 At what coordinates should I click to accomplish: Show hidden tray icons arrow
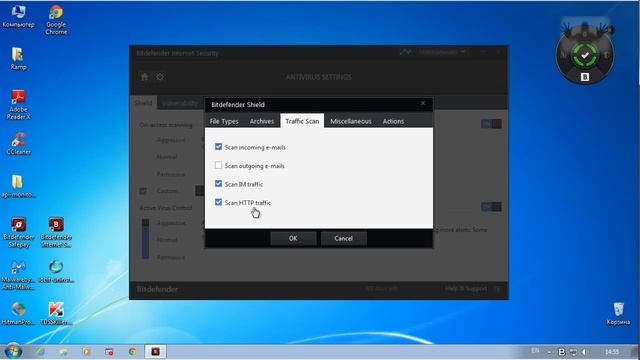point(549,352)
